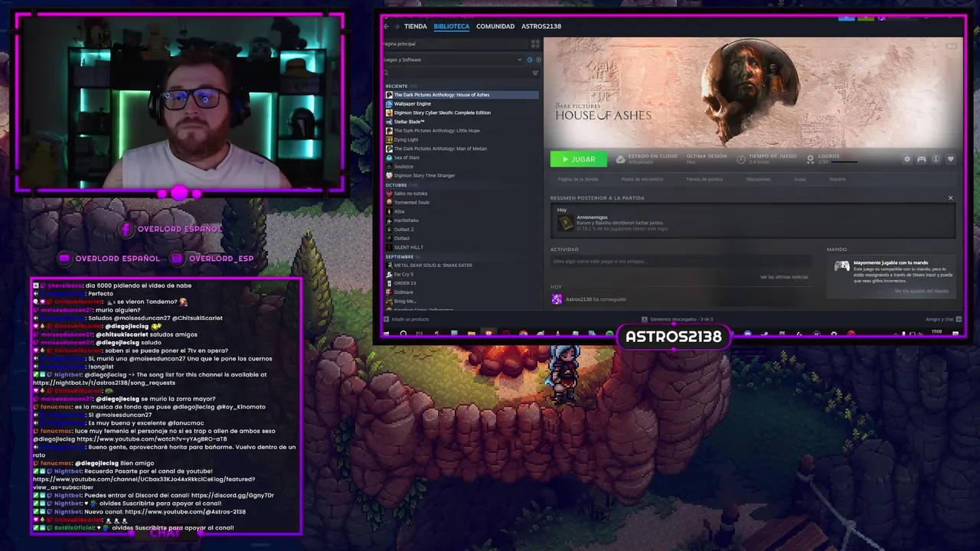Select SILENT HILL f in library list
This screenshot has height=551, width=980.
point(462,247)
